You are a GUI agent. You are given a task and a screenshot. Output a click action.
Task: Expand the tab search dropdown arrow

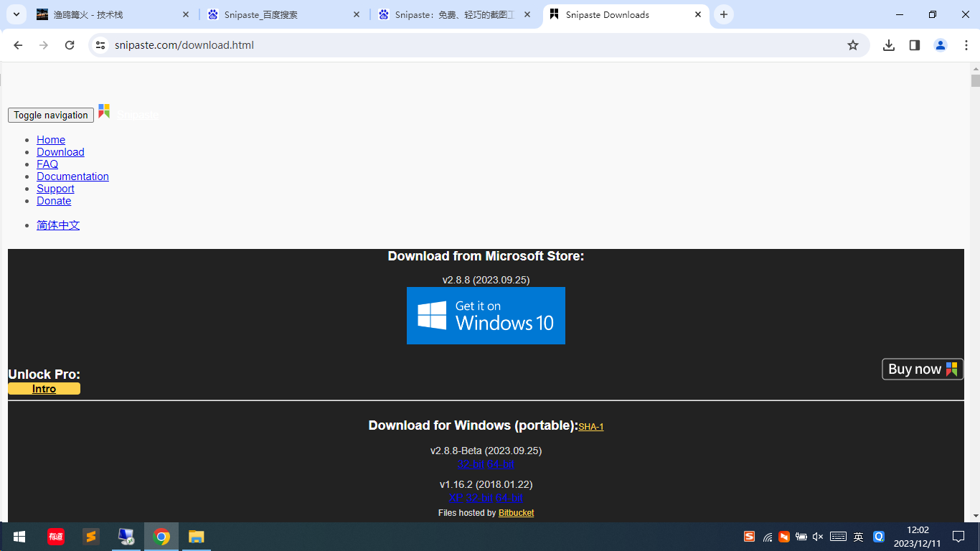click(17, 14)
